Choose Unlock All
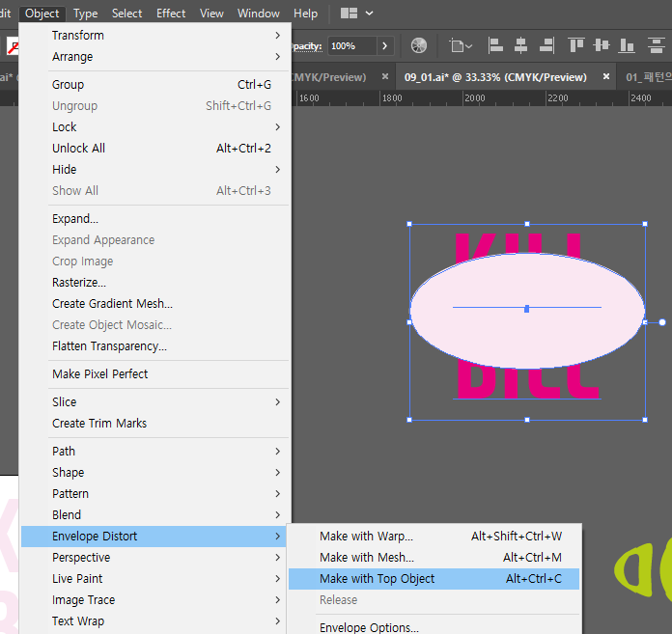This screenshot has width=672, height=634. click(x=154, y=149)
